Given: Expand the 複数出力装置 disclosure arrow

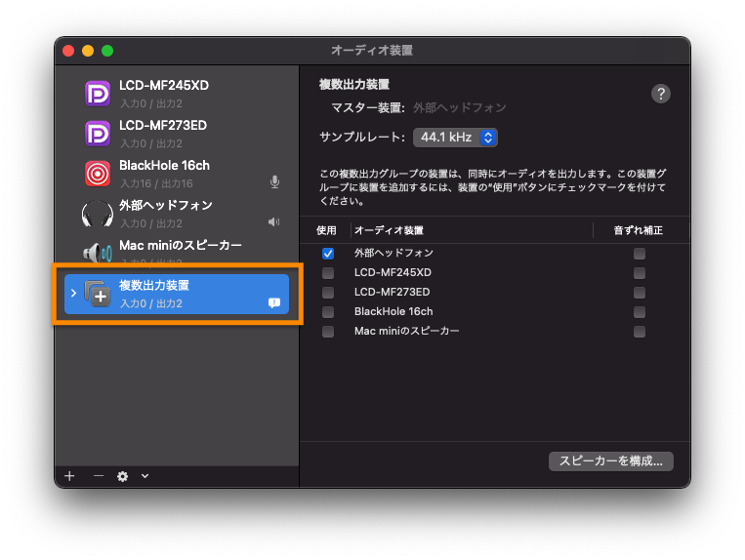Looking at the screenshot, I should click(73, 294).
